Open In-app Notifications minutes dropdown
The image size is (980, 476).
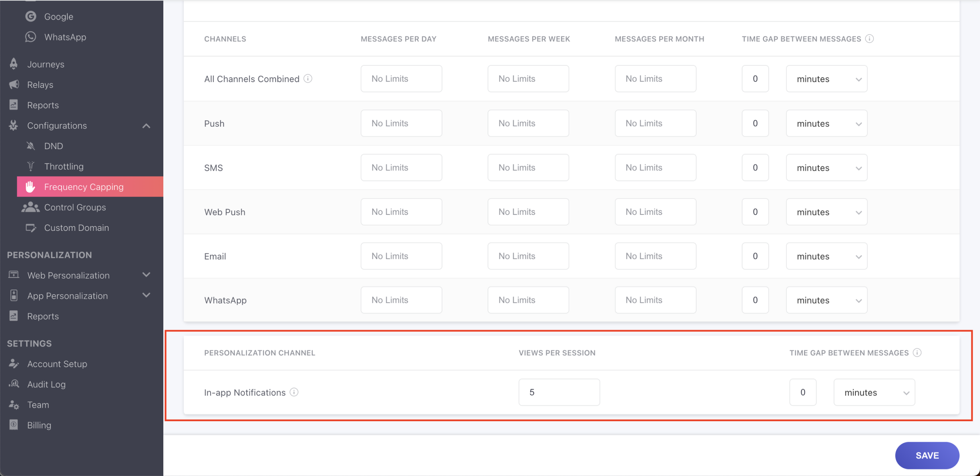(x=874, y=392)
